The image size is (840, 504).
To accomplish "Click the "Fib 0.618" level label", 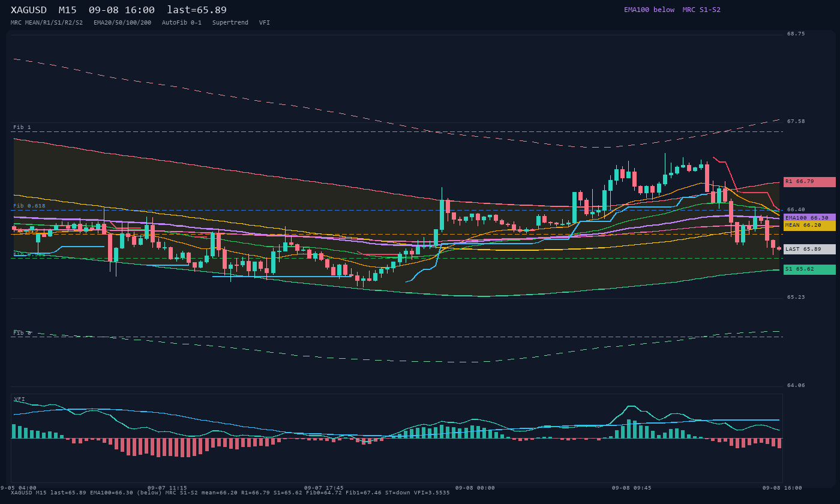I will pos(29,206).
